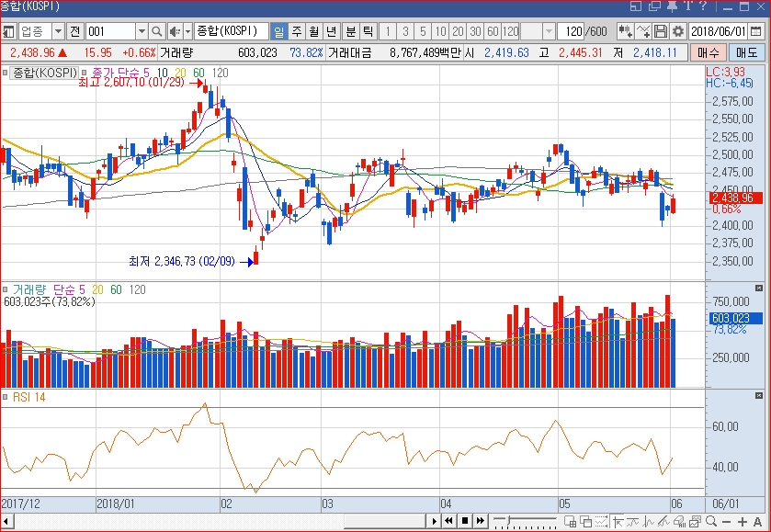The width and height of the screenshot is (771, 532).
Task: Select the 월 monthly period button
Action: [x=313, y=31]
